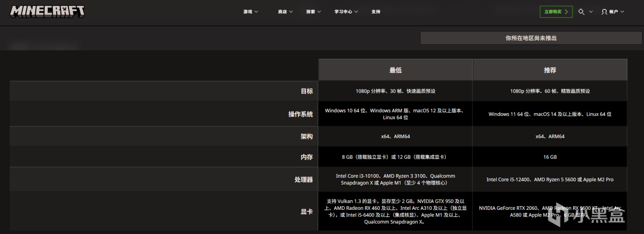Open the 商店 navigation item
Screen dimensions: 644x234
(282, 12)
